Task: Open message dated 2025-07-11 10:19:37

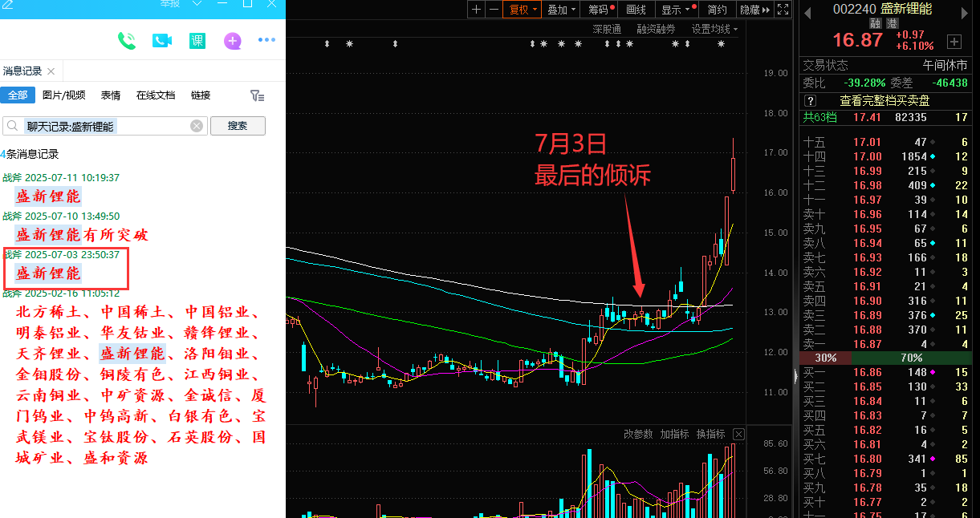Action: (61, 177)
